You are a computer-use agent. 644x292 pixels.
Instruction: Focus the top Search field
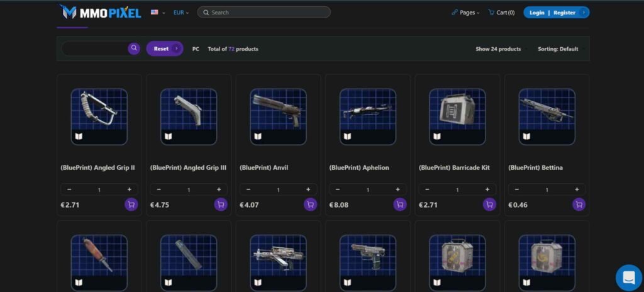coord(264,13)
